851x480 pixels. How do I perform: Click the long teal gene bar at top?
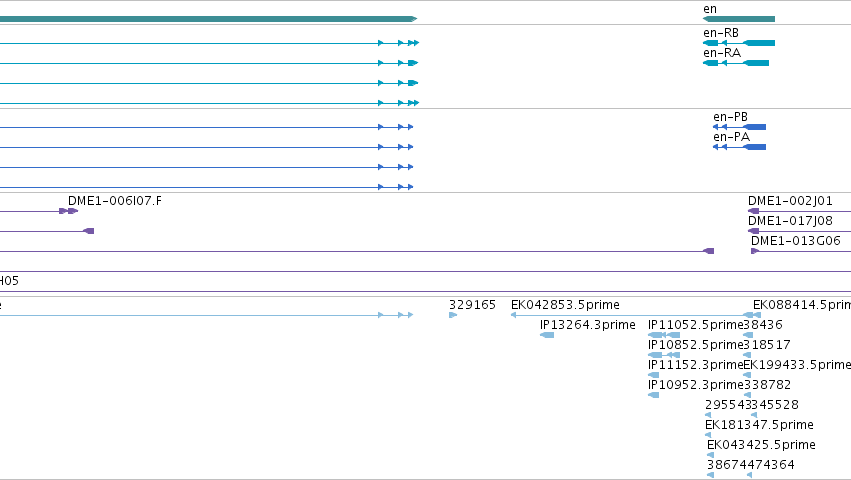click(x=208, y=19)
